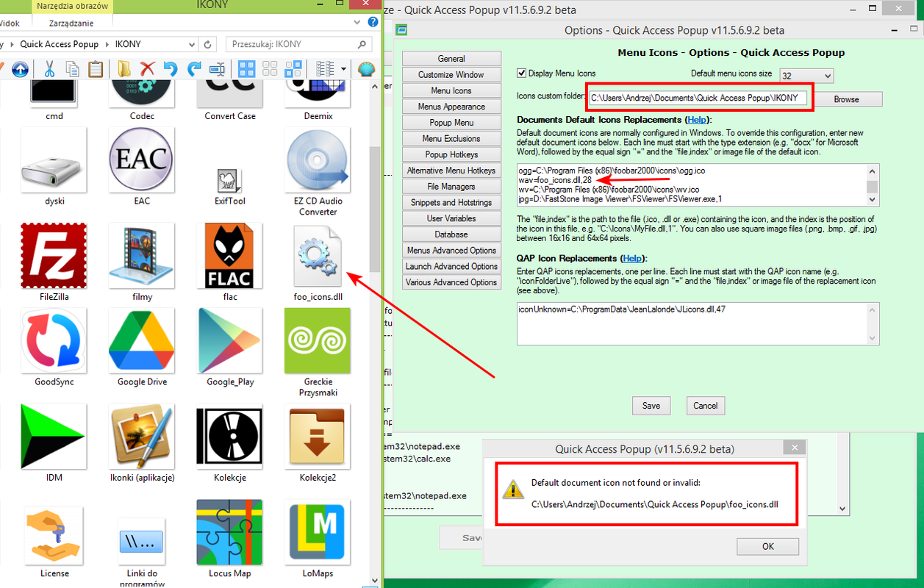Select the ExifTool icon file
This screenshot has width=924, height=588.
230,185
